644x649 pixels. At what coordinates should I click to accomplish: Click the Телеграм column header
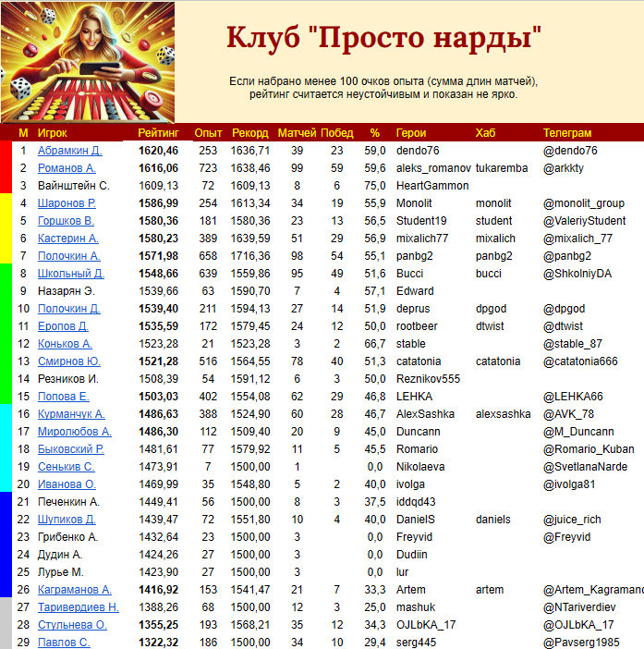567,133
